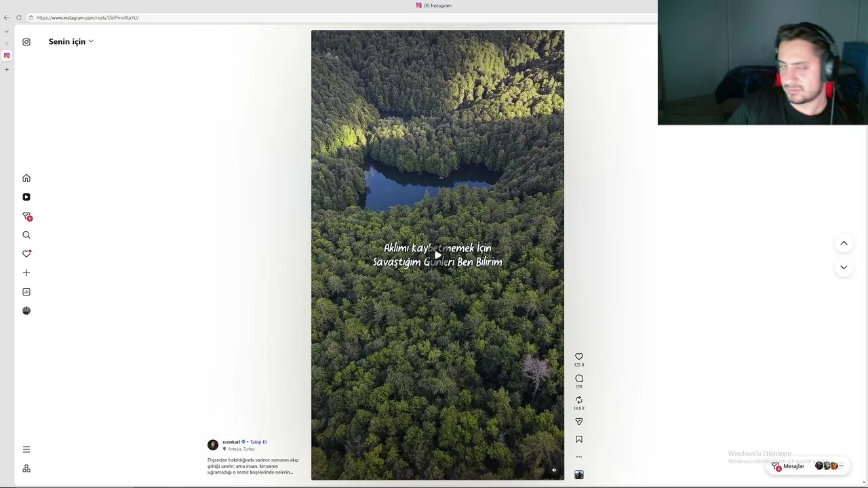Share the reel via send icon
Image resolution: width=868 pixels, height=488 pixels.
pyautogui.click(x=579, y=422)
